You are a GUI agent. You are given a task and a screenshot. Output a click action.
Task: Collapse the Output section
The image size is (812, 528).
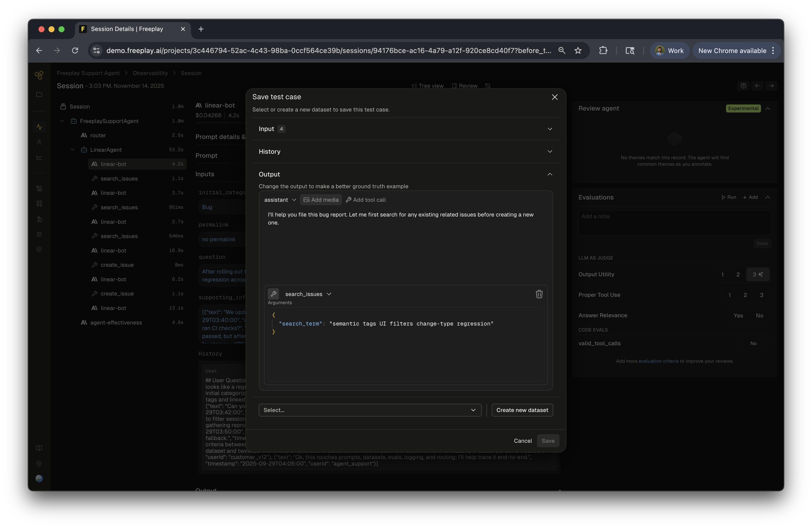click(x=549, y=174)
